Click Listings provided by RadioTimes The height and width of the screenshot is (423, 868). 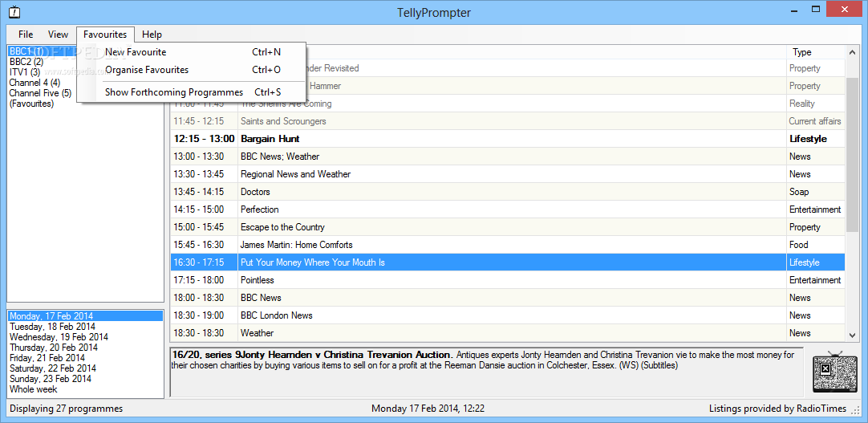pyautogui.click(x=778, y=409)
